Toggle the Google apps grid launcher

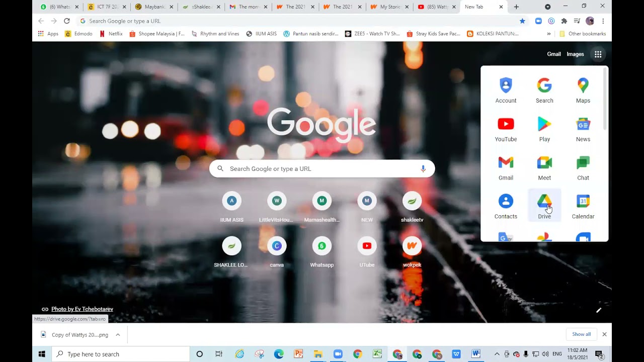point(598,54)
